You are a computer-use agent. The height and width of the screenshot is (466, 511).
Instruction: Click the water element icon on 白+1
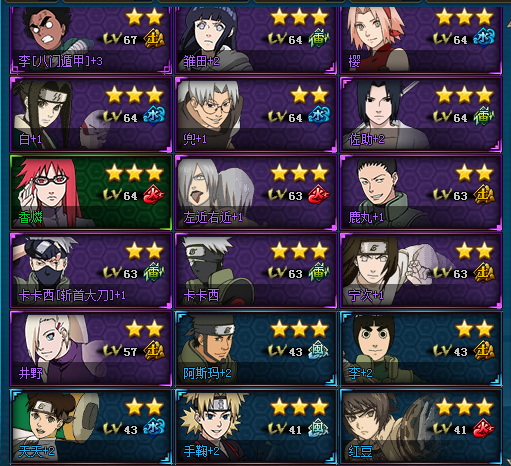(154, 116)
